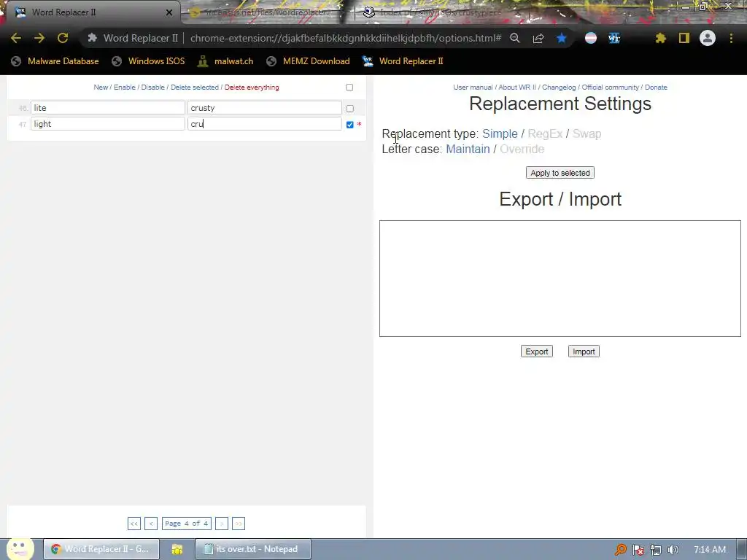This screenshot has height=560, width=747.
Task: Switch to the Word Replacer II tab
Action: pyautogui.click(x=90, y=12)
